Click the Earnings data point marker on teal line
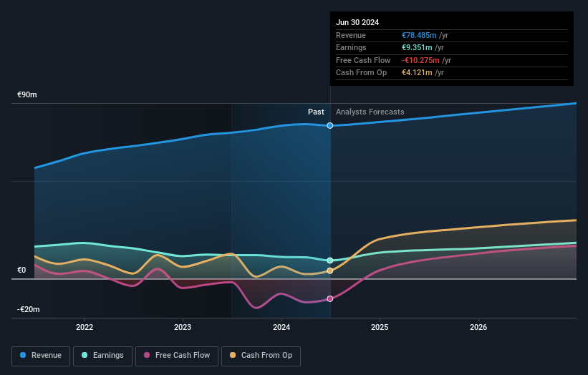 tap(330, 260)
